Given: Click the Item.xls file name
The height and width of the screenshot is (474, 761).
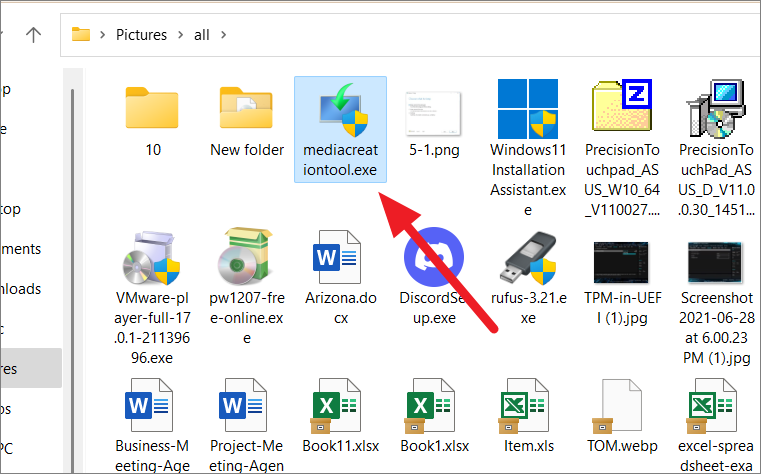Looking at the screenshot, I should [x=529, y=446].
